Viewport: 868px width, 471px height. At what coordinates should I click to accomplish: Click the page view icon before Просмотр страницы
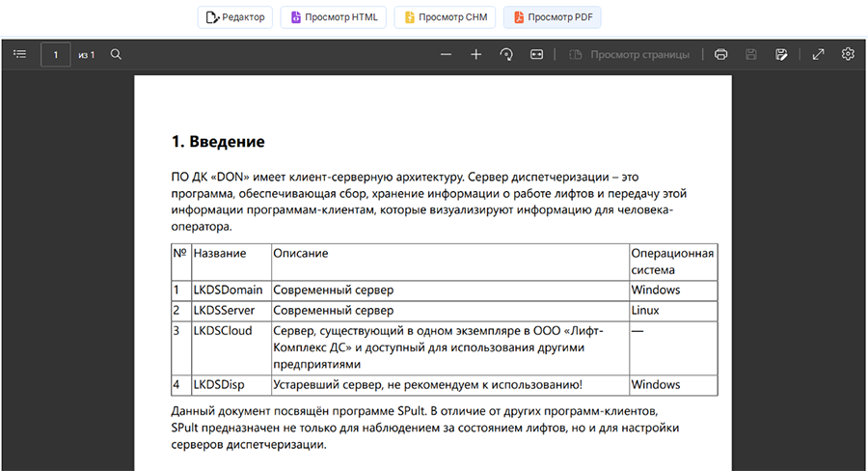tap(576, 54)
